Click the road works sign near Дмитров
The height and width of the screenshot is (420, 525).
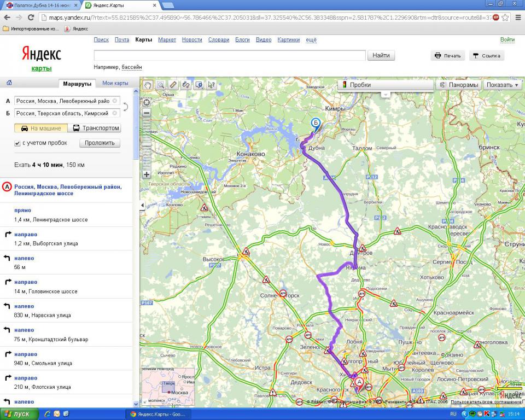[362, 248]
